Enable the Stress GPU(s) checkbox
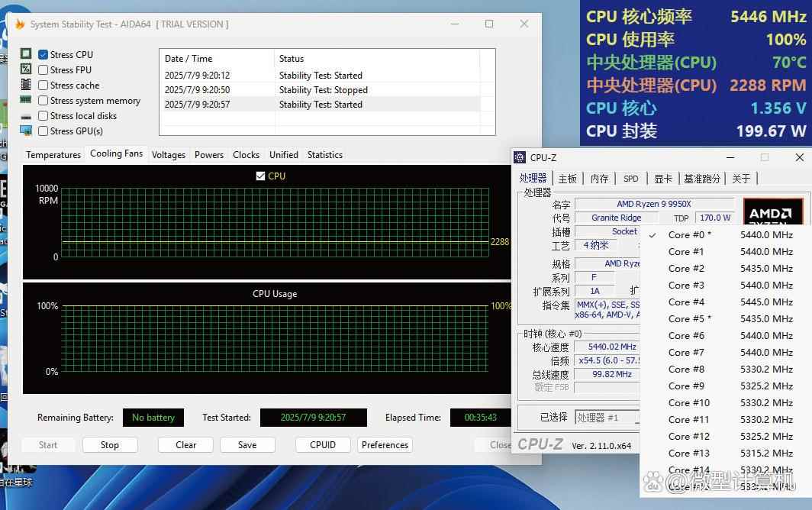Image resolution: width=812 pixels, height=510 pixels. (x=43, y=131)
